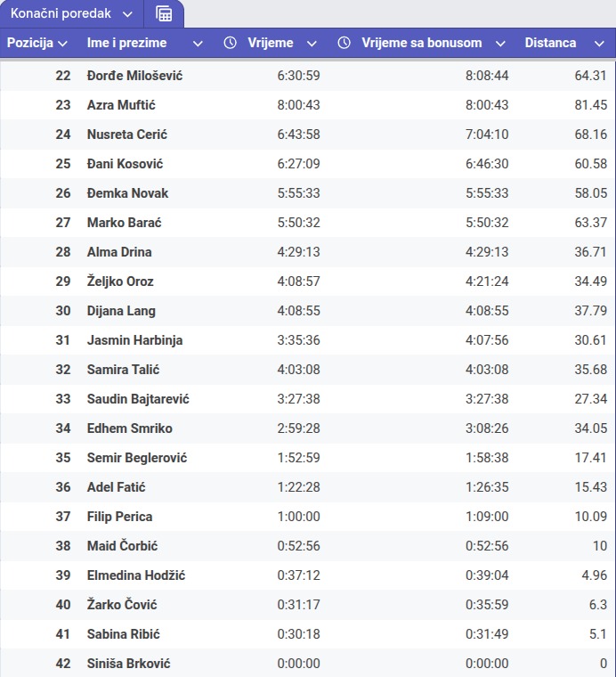
Task: Select the name Filip Perica
Action: tap(119, 516)
